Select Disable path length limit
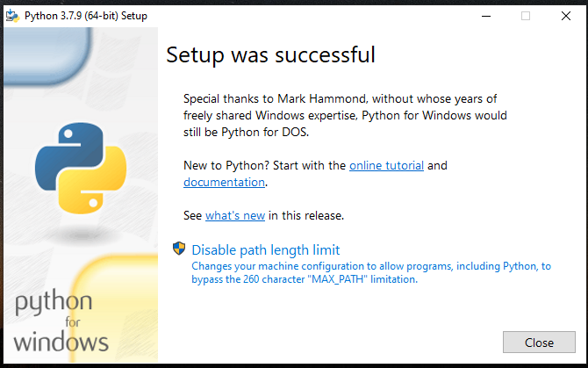 click(265, 249)
